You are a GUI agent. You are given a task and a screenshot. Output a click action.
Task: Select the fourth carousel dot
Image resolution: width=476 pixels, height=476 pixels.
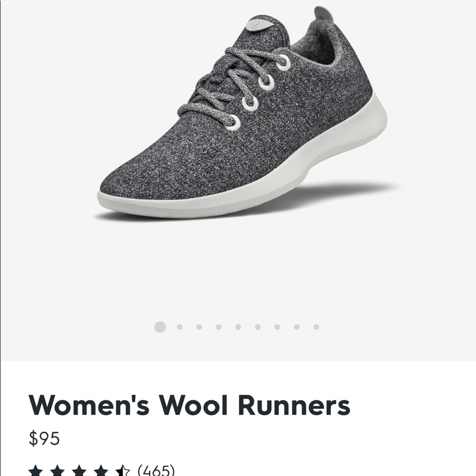tap(218, 327)
